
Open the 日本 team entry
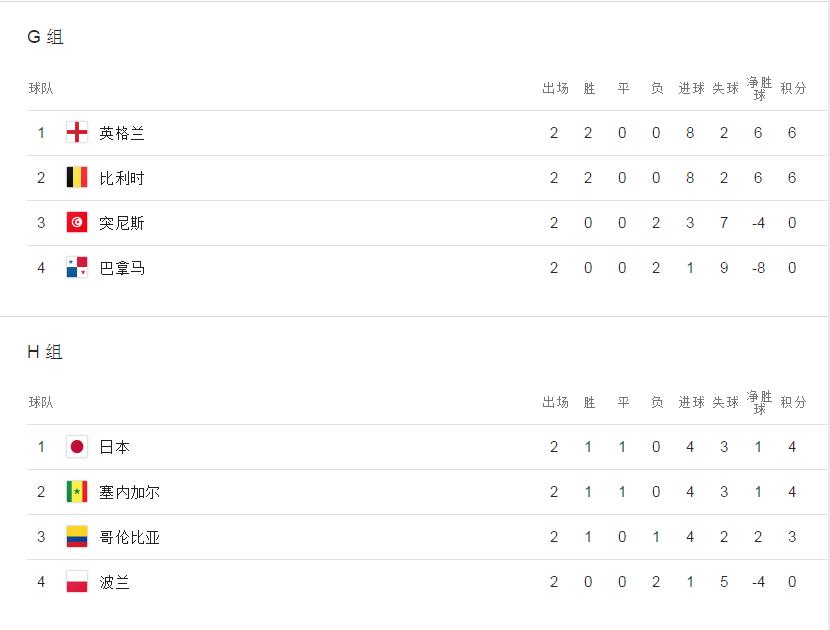coord(114,447)
